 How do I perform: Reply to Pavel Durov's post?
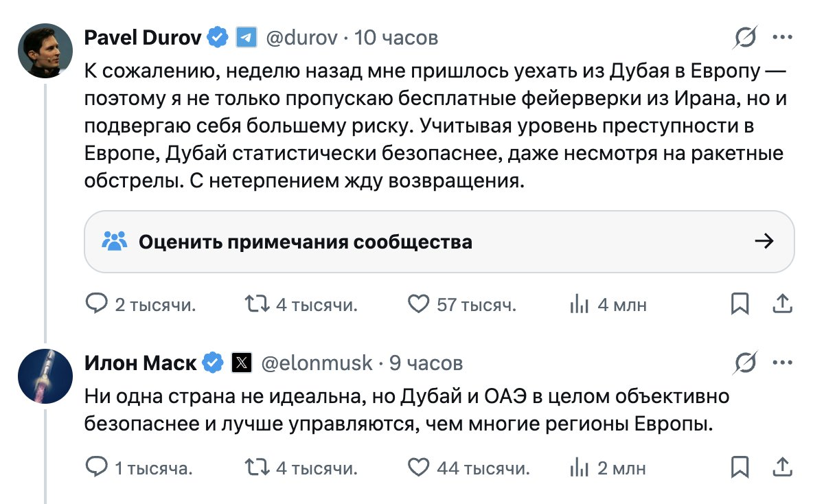tap(97, 303)
